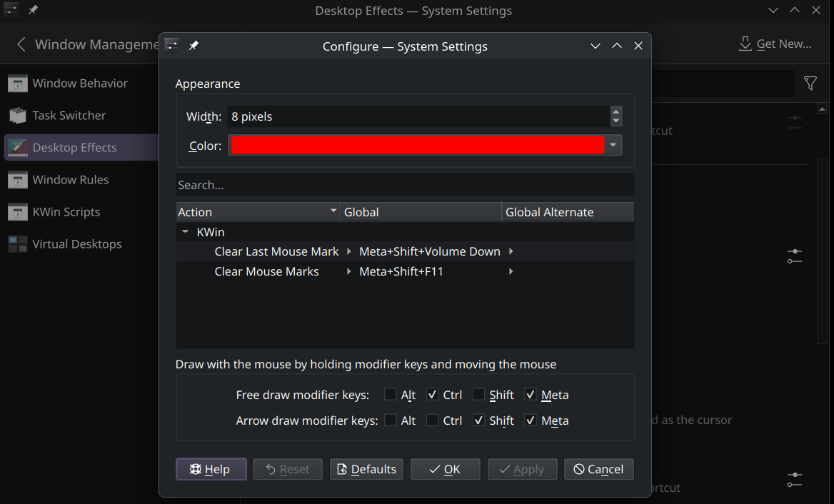Decrease the Width spinbox value
Image resolution: width=834 pixels, height=504 pixels.
tap(616, 121)
